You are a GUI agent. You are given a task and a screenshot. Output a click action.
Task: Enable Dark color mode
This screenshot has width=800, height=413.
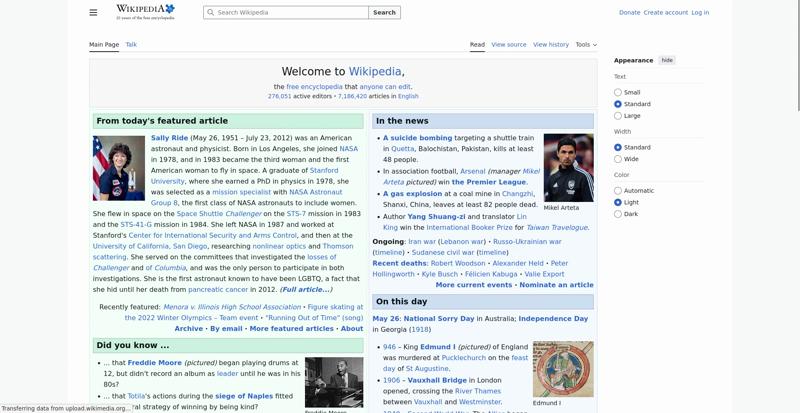click(618, 214)
